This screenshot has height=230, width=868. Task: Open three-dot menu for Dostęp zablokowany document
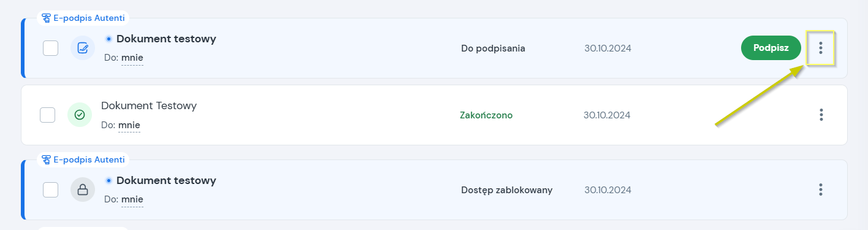(x=821, y=190)
